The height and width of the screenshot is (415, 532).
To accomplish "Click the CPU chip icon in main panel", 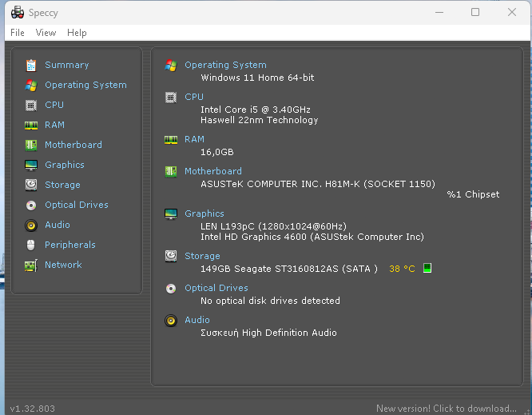I will click(171, 98).
